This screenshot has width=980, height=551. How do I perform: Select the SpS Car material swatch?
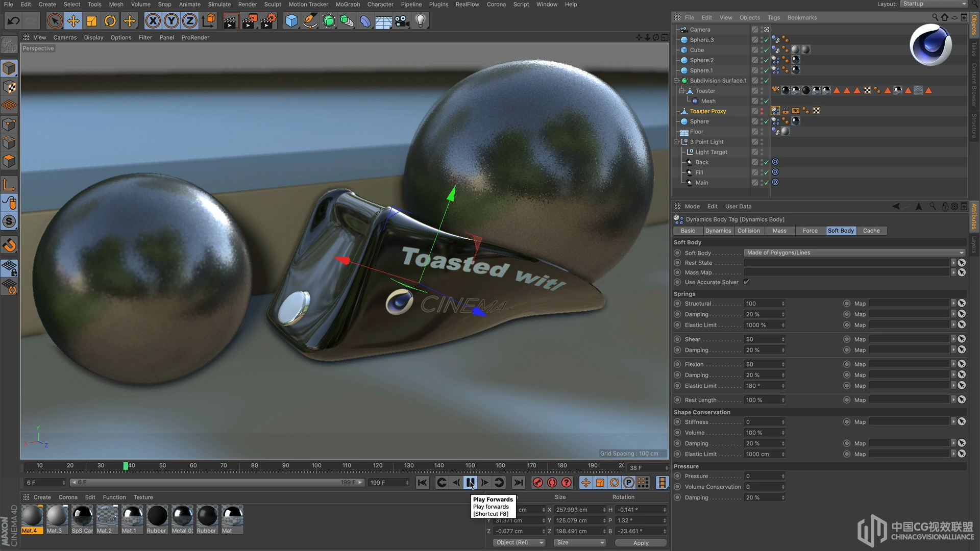click(x=82, y=519)
